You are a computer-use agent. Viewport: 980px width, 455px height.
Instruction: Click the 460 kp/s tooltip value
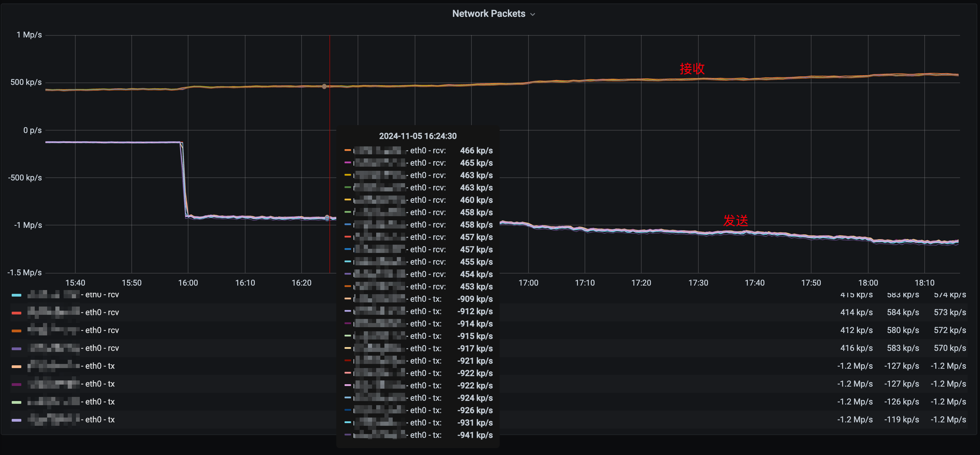pyautogui.click(x=476, y=200)
